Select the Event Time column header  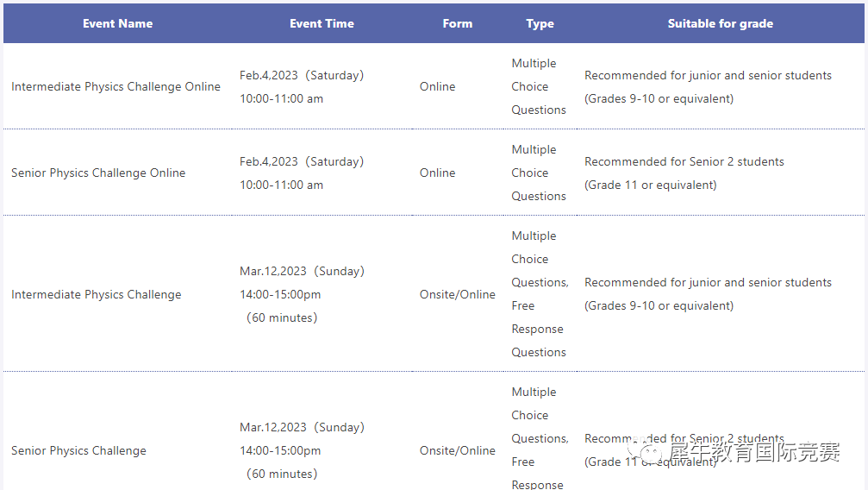click(322, 24)
